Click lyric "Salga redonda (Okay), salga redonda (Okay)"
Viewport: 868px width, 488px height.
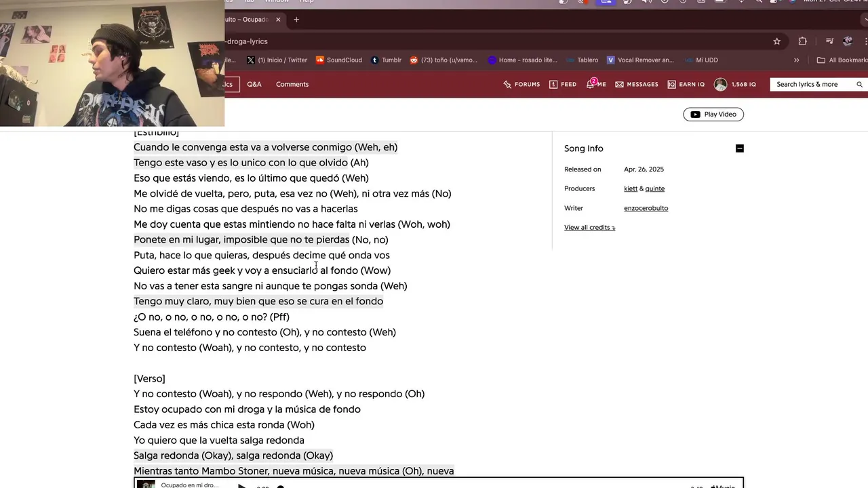(233, 455)
